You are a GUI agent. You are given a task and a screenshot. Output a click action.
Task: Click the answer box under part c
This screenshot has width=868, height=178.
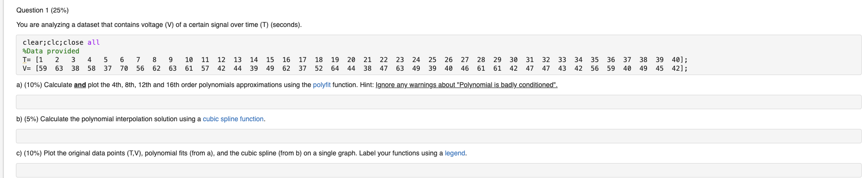[x=439, y=170]
